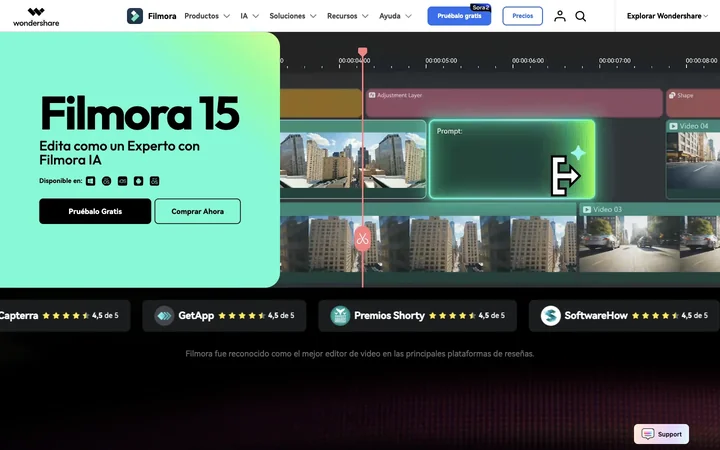720x450 pixels.
Task: Click the blue Pruébalo gratis header button
Action: [x=459, y=16]
